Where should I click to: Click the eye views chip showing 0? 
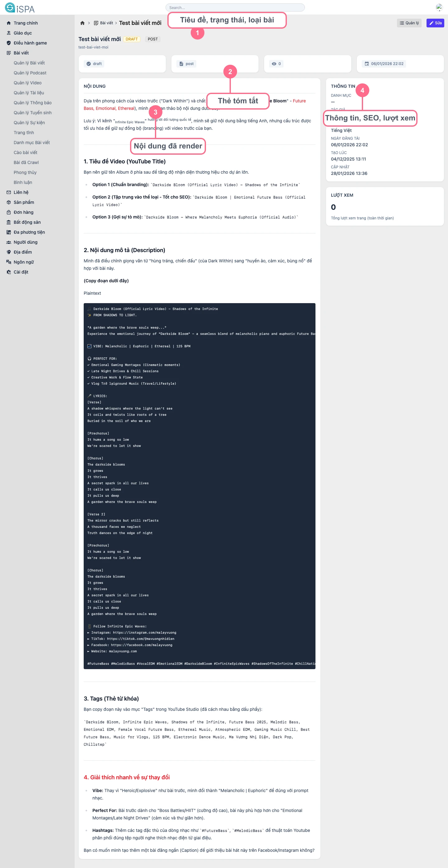coord(276,64)
